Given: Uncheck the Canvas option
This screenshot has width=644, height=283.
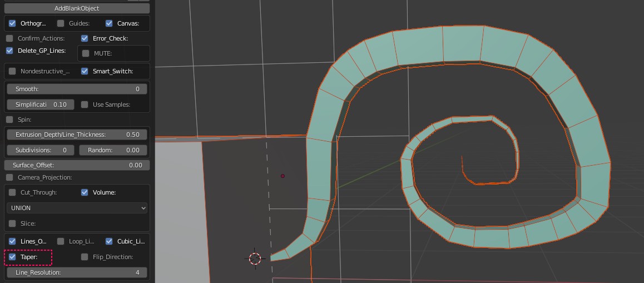Looking at the screenshot, I should coord(109,23).
